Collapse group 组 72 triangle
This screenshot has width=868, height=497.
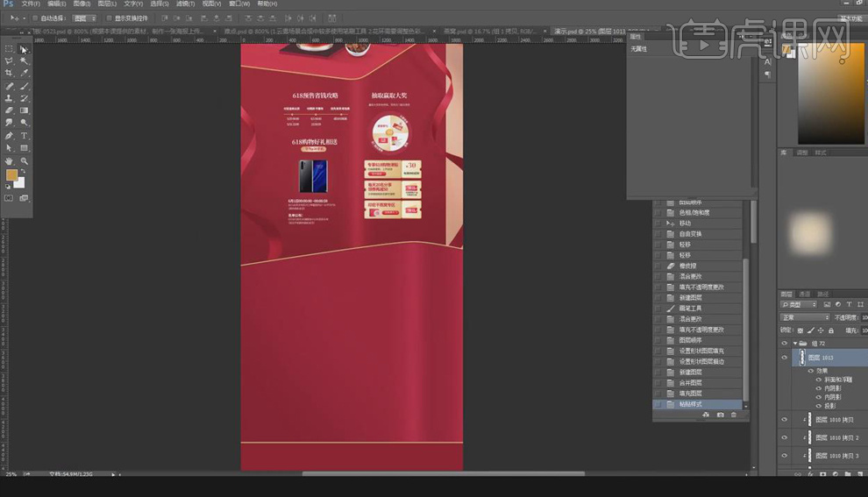pyautogui.click(x=795, y=344)
